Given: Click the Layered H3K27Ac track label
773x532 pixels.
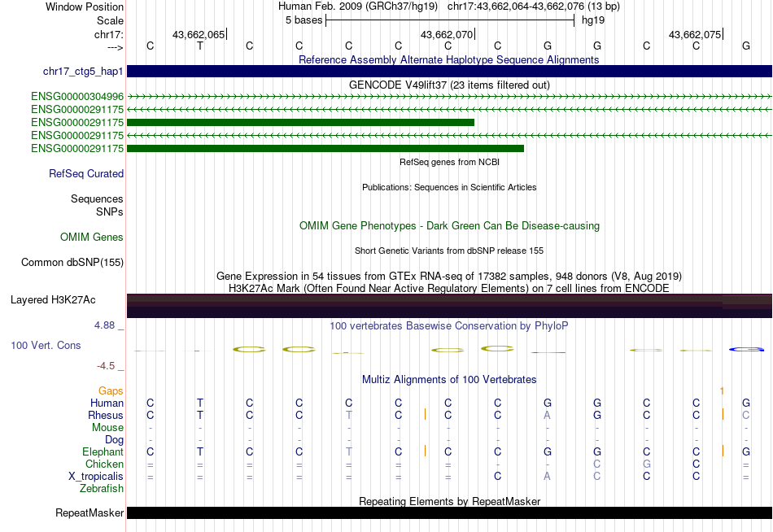Looking at the screenshot, I should [x=53, y=300].
